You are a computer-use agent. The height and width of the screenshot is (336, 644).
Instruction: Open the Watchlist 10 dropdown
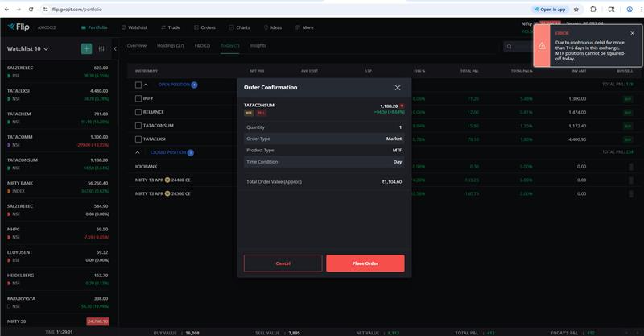coord(27,48)
